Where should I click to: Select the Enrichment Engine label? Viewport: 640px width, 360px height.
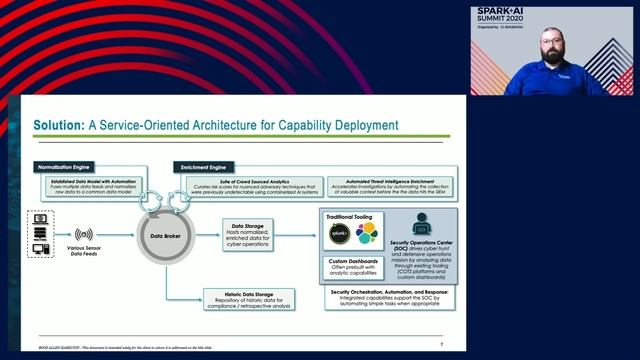[203, 167]
